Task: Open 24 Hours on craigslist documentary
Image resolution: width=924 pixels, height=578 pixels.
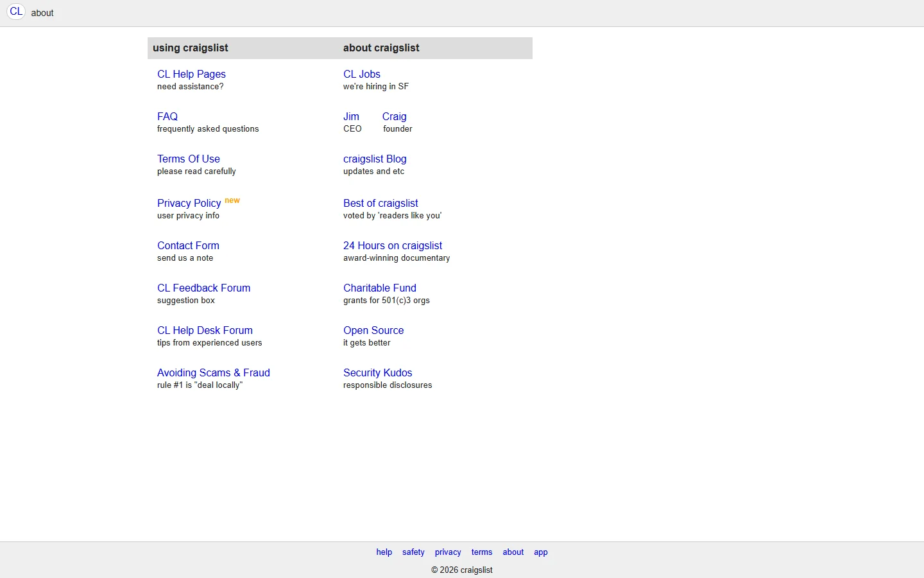Action: pyautogui.click(x=393, y=246)
